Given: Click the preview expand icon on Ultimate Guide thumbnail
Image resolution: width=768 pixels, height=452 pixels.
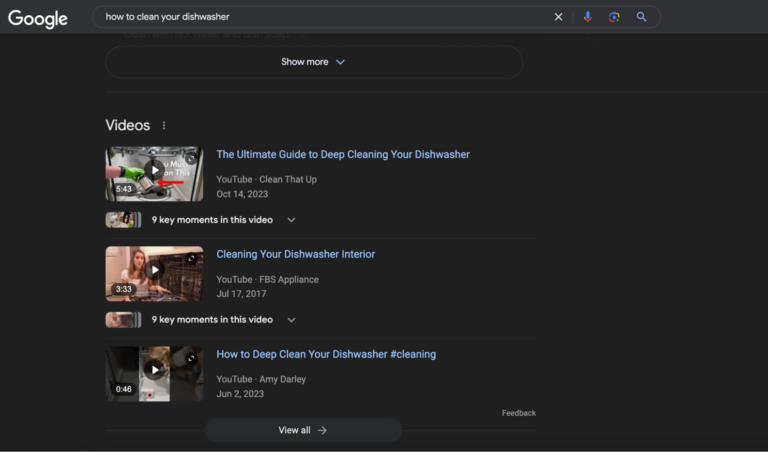Looking at the screenshot, I should click(x=191, y=158).
